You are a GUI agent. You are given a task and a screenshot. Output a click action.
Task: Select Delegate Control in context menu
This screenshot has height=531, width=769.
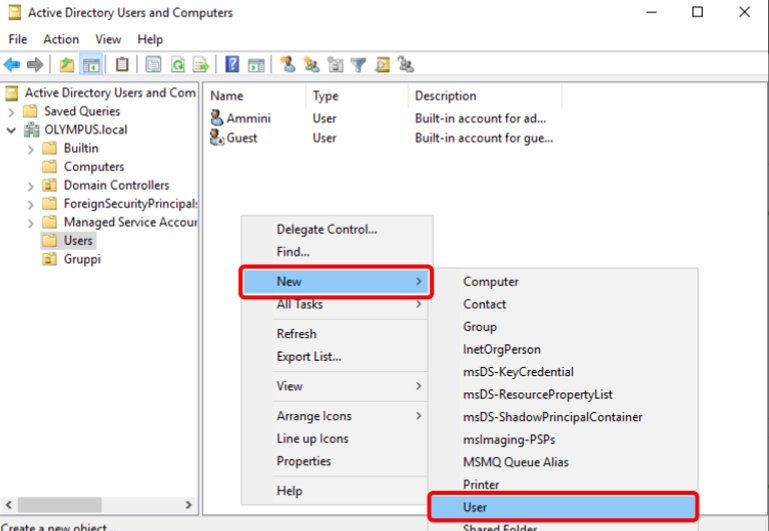point(326,229)
